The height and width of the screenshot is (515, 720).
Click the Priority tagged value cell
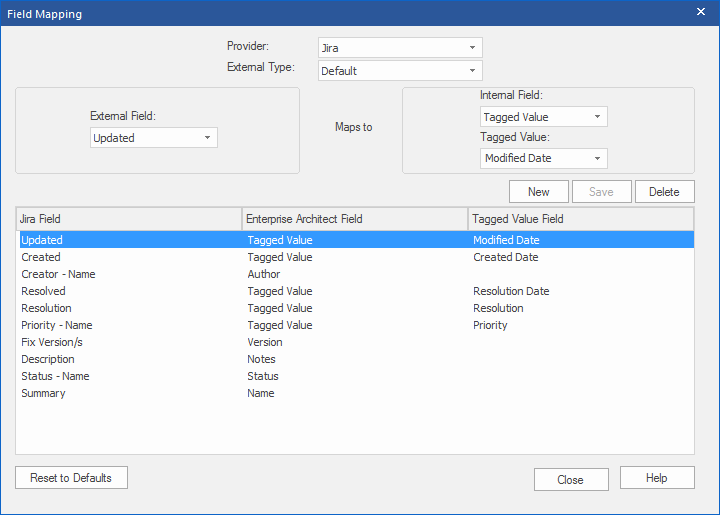[x=490, y=325]
